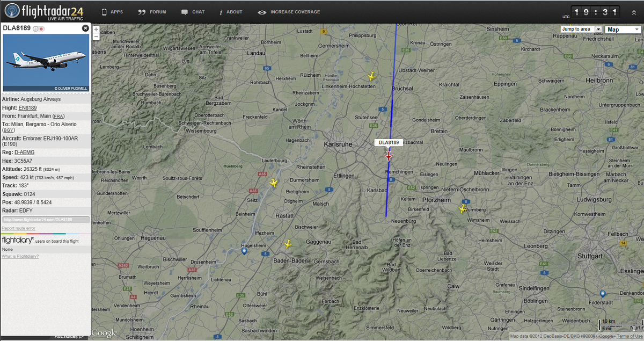Select the red DLA8189 plane on the map

coord(389,156)
